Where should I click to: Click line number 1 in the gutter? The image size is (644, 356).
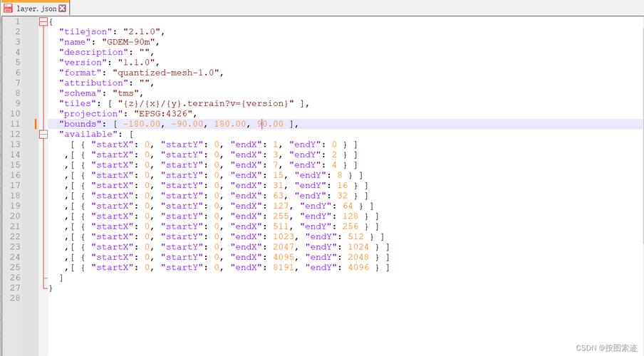18,21
